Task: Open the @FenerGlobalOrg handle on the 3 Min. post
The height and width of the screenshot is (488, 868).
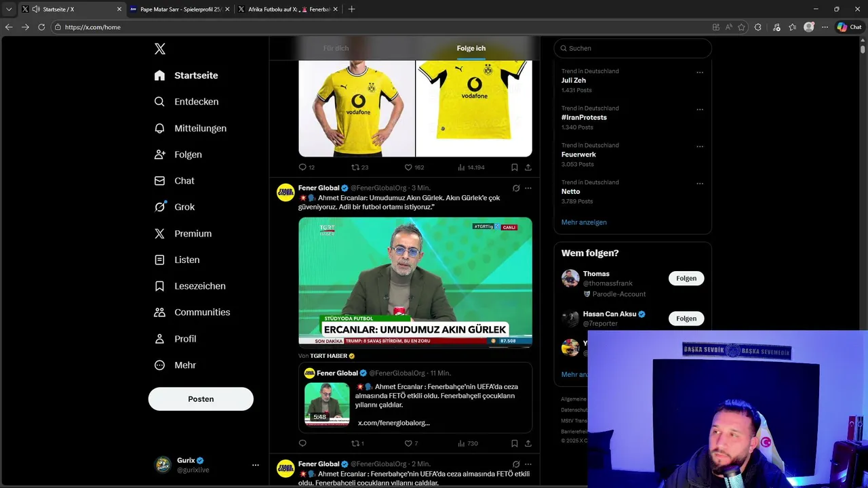Action: coord(378,188)
